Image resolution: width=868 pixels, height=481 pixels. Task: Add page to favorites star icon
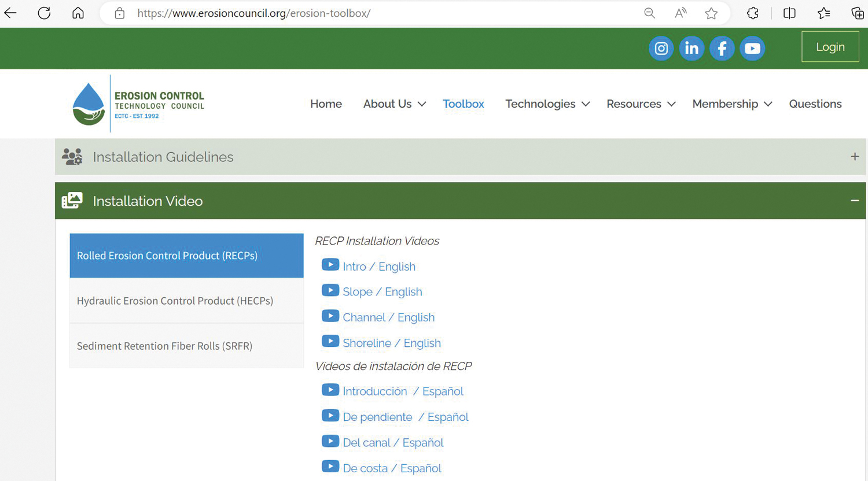click(x=711, y=13)
